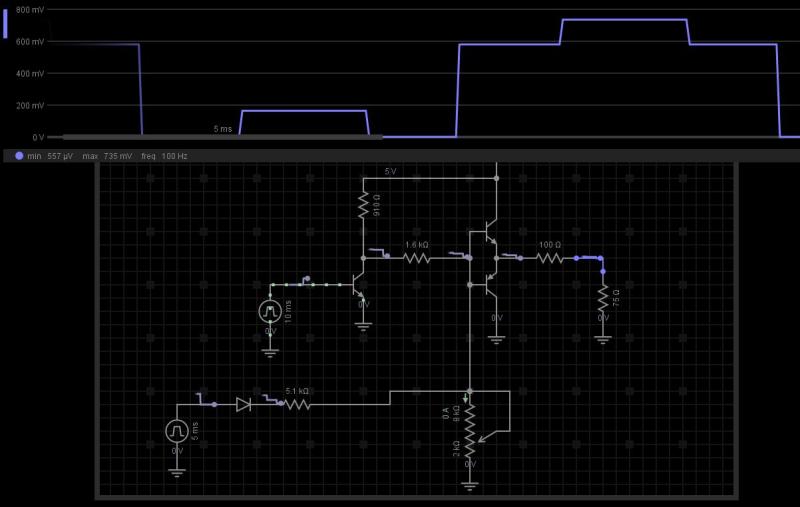
Task: Click the 5.1 kΩ resistor
Action: coord(297,405)
